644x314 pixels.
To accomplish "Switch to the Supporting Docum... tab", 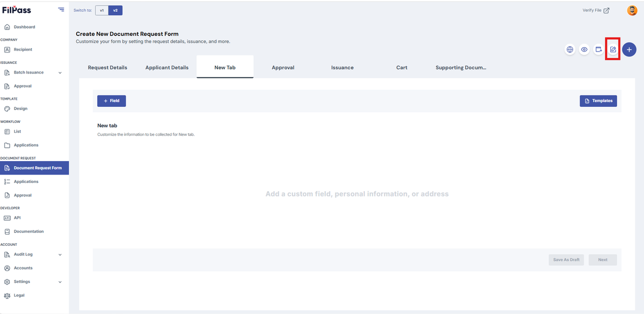I will (461, 68).
